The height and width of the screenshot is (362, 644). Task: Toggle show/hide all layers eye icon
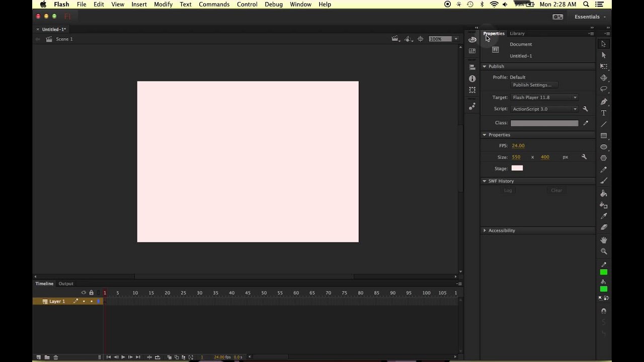click(x=84, y=293)
